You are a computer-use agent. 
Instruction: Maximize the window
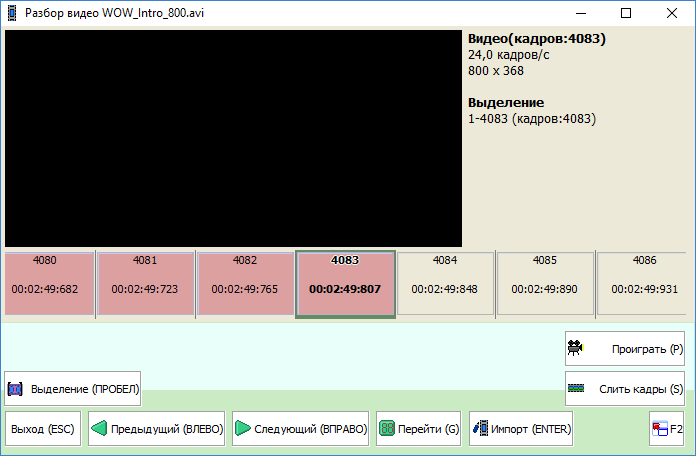[626, 13]
